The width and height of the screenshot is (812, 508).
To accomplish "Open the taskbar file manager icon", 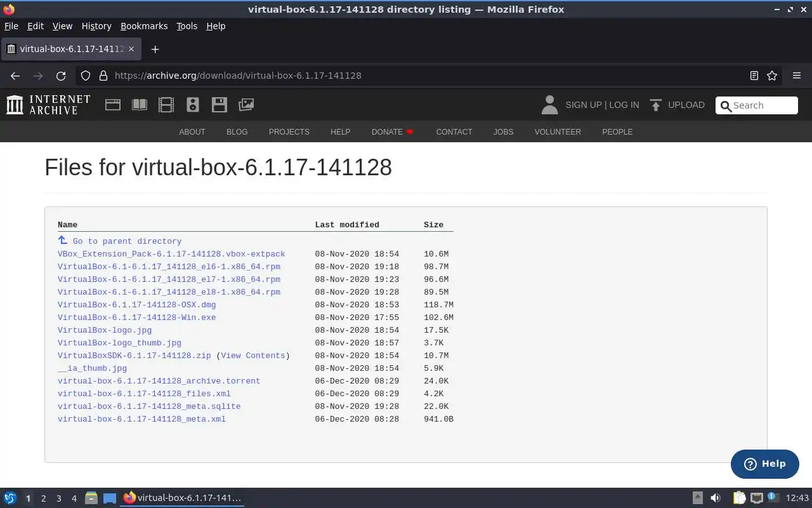I will click(x=91, y=498).
